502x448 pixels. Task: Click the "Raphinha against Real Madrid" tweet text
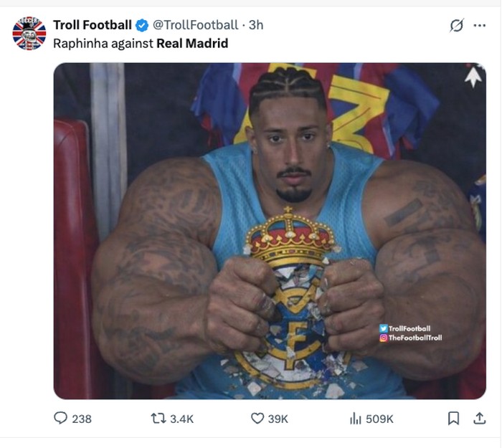pyautogui.click(x=141, y=43)
